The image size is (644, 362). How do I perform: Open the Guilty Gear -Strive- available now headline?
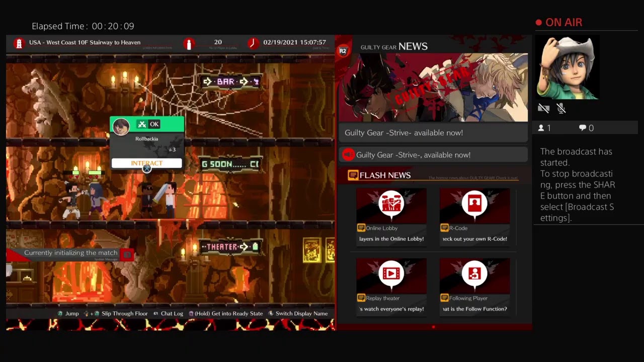[x=433, y=133]
